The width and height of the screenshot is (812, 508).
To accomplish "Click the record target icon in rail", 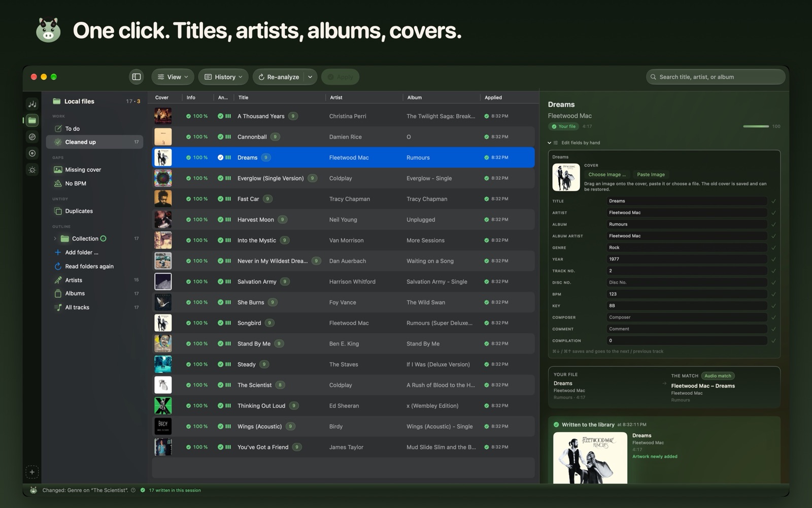I will 32,153.
